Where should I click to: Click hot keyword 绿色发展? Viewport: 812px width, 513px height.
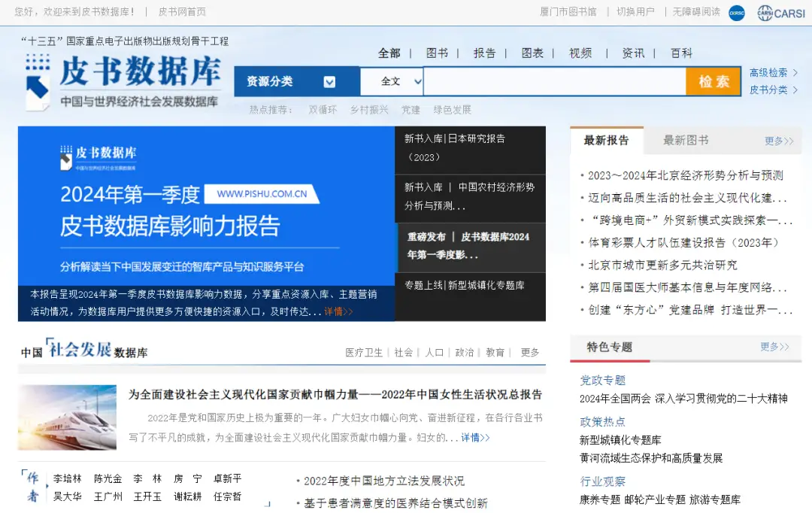pos(453,110)
